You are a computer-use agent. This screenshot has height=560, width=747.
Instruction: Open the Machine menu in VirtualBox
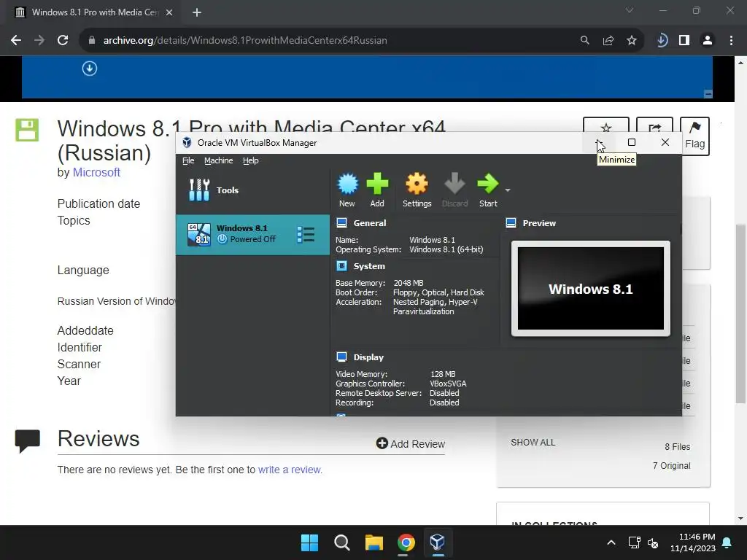[219, 160]
